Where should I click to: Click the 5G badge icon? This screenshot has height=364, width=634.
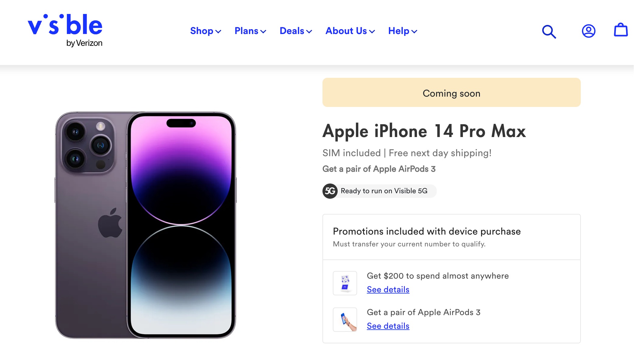pyautogui.click(x=330, y=191)
